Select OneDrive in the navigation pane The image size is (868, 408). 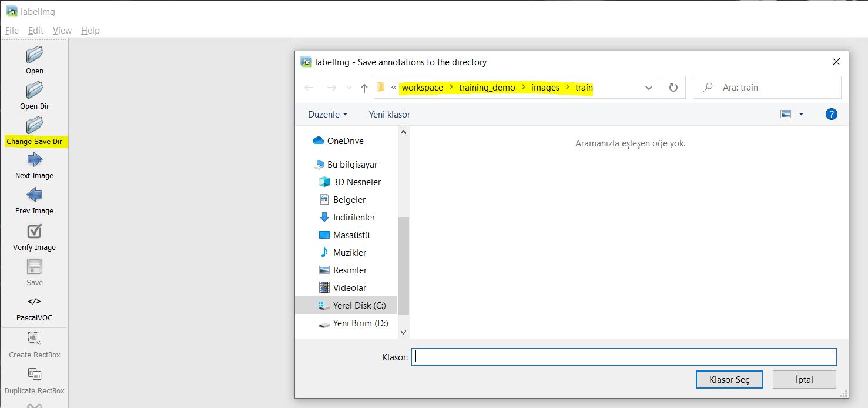338,141
